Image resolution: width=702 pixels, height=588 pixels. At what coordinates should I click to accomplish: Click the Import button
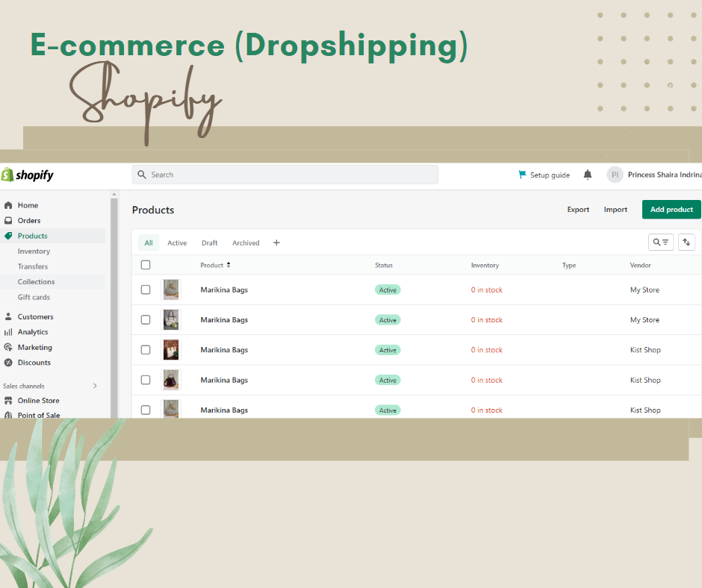(x=615, y=210)
